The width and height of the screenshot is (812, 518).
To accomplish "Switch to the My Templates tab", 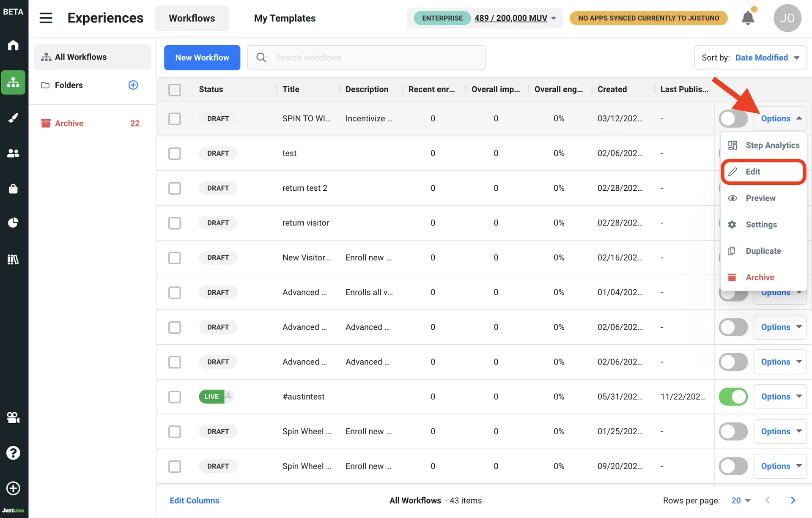I will [x=285, y=18].
